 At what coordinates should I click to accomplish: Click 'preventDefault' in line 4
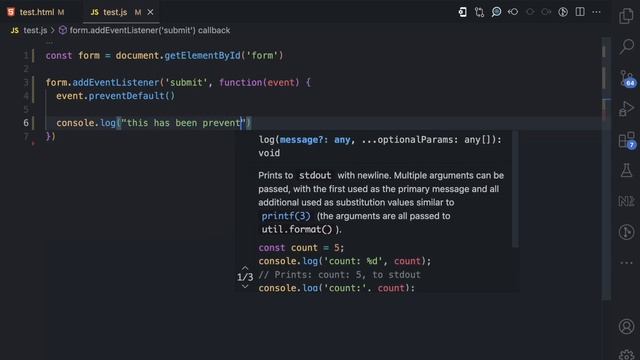click(x=126, y=96)
